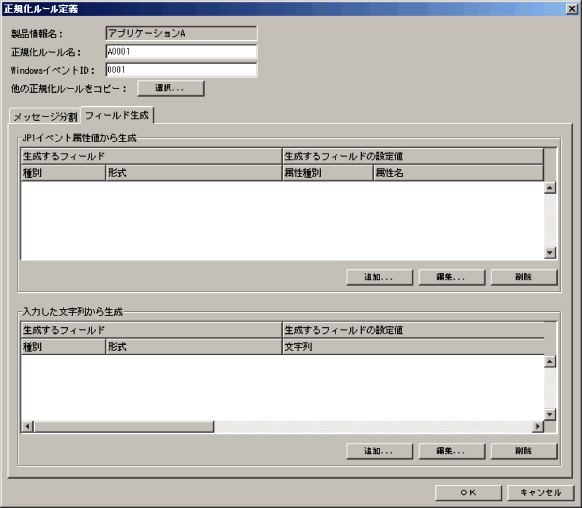Click the 正規化ルール名 input field
The height and width of the screenshot is (508, 582).
point(181,52)
